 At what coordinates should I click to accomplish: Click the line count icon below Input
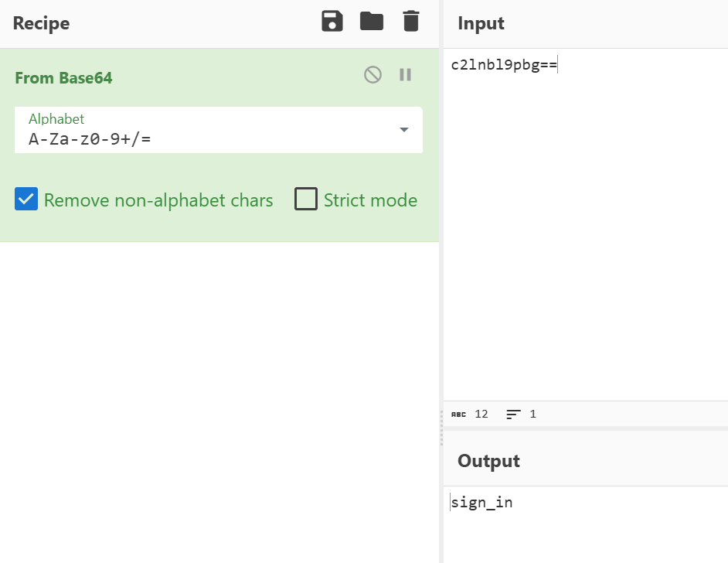(513, 415)
